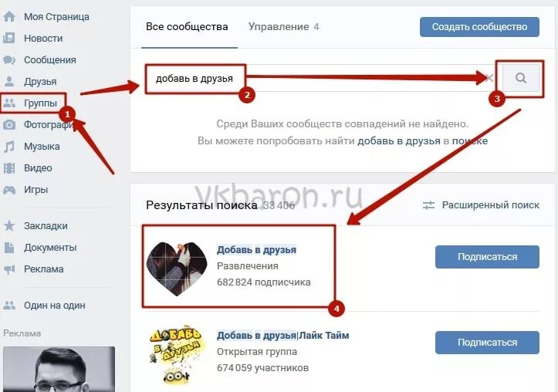Open the Добавь в друзья|Лайк Тайм link
558x392 pixels.
(283, 335)
